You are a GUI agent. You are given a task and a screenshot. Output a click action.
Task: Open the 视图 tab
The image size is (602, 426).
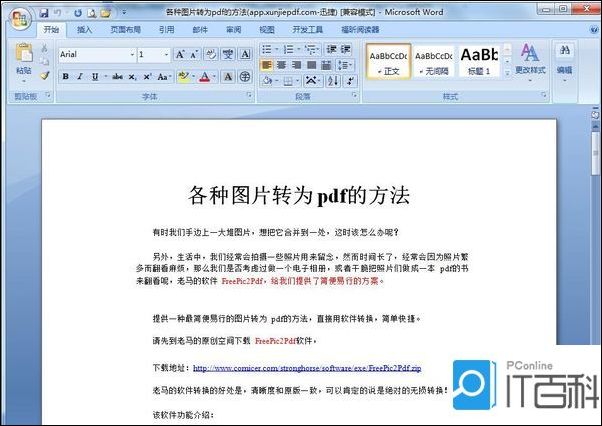(267, 30)
